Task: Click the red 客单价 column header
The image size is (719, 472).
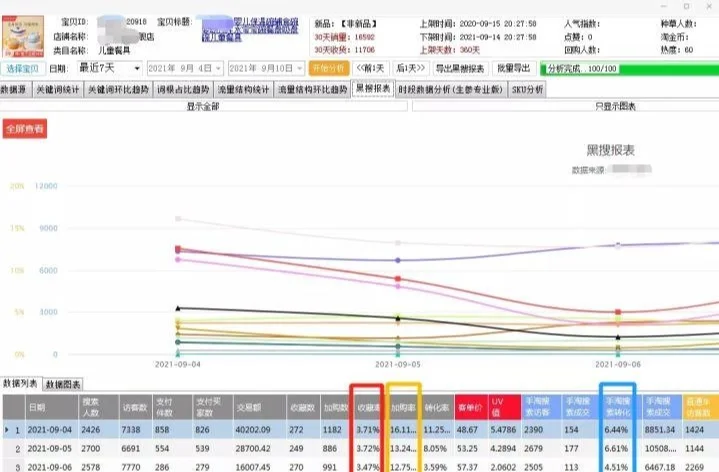Action: coord(470,407)
